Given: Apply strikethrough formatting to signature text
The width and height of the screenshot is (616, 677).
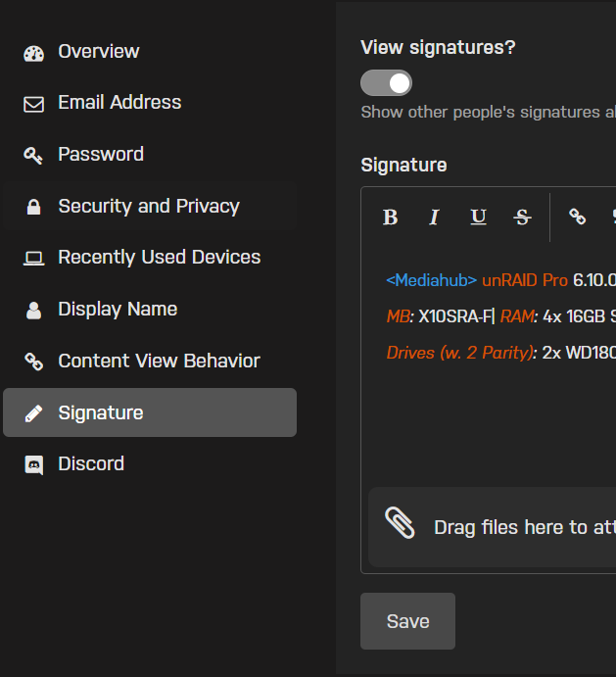Looking at the screenshot, I should 522,218.
